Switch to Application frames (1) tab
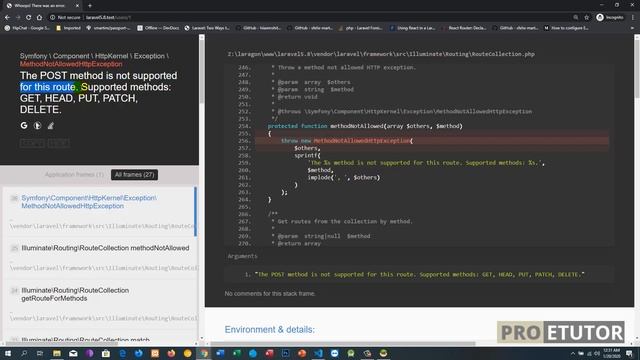Screen dimensions: 640x360 74,175
